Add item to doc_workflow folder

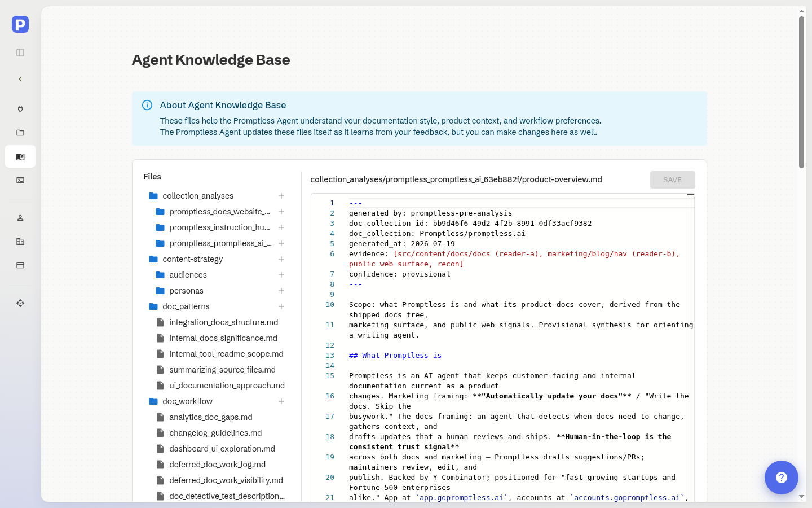tap(281, 401)
